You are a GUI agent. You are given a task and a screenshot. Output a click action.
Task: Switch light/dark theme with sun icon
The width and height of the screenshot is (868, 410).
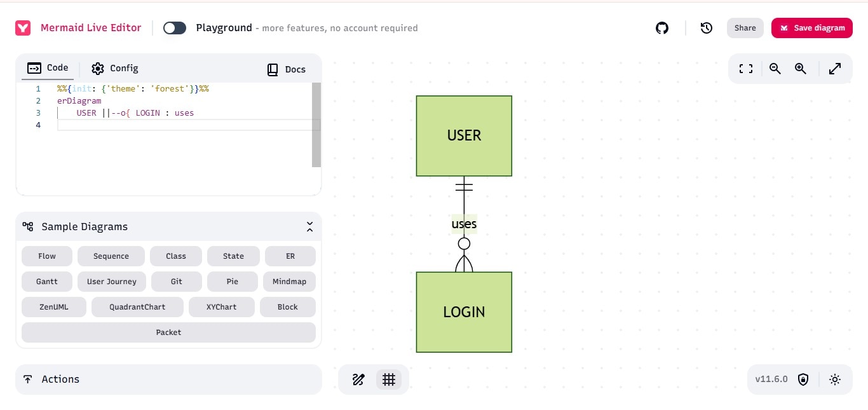(835, 379)
